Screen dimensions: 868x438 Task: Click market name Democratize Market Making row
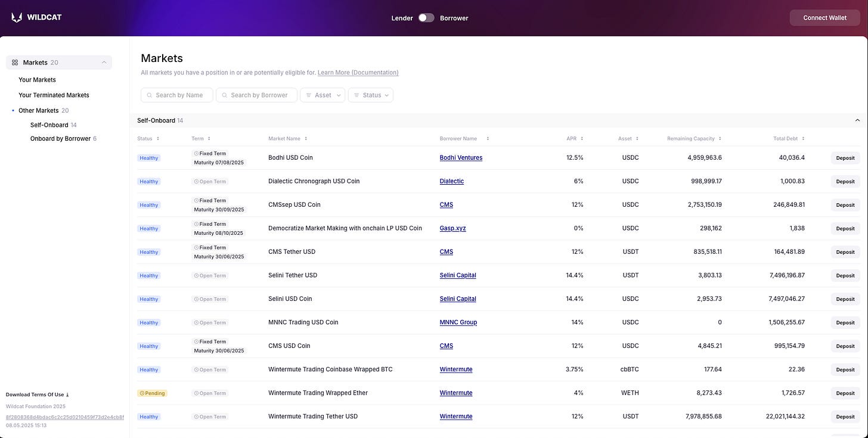[x=345, y=228]
